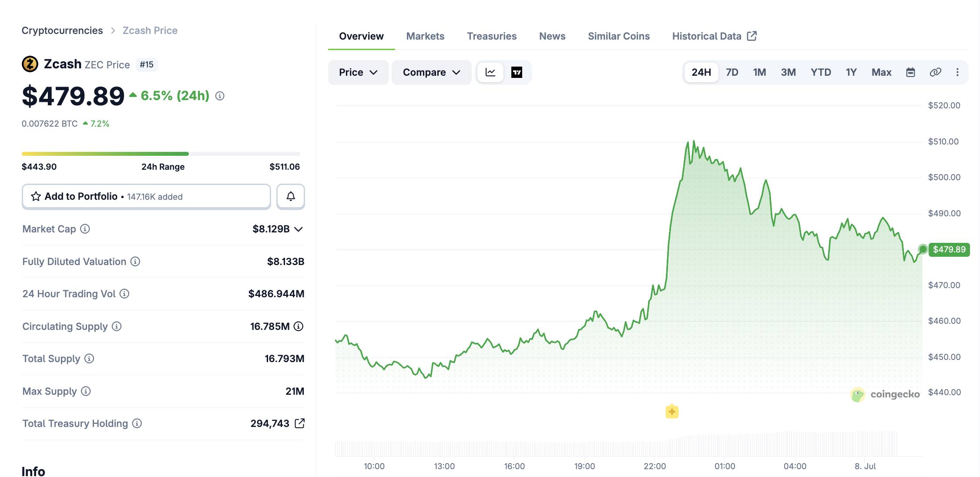Open the Historical Data tab
Image resolution: width=980 pixels, height=477 pixels.
pyautogui.click(x=714, y=36)
